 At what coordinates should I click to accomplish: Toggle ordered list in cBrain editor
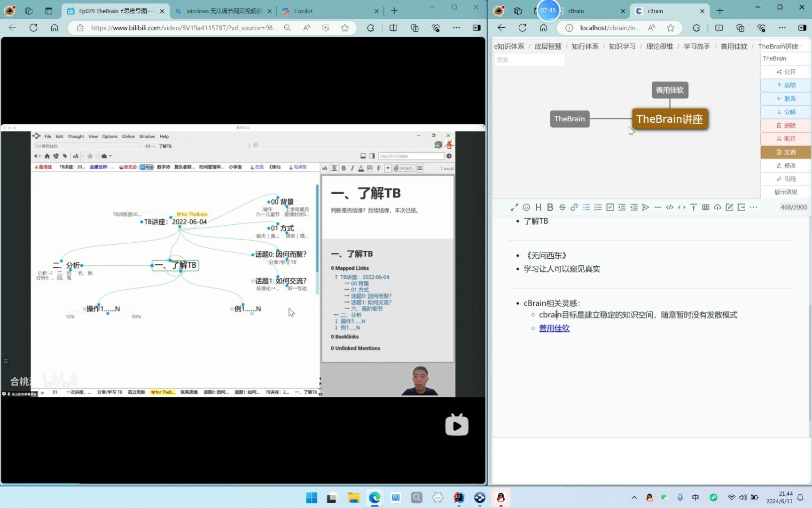598,207
